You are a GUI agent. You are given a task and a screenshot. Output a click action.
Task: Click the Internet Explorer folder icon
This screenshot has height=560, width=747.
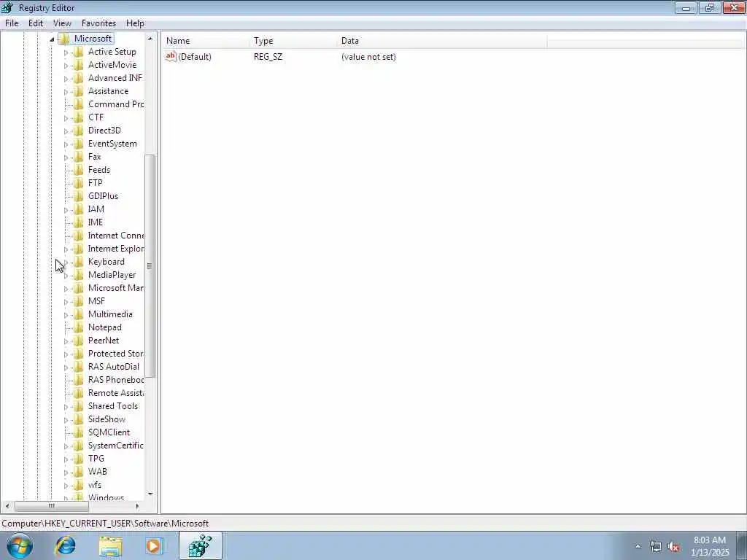point(79,249)
